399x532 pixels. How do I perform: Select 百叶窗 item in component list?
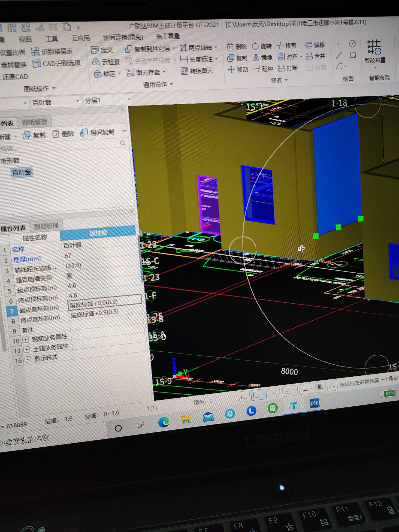(21, 172)
